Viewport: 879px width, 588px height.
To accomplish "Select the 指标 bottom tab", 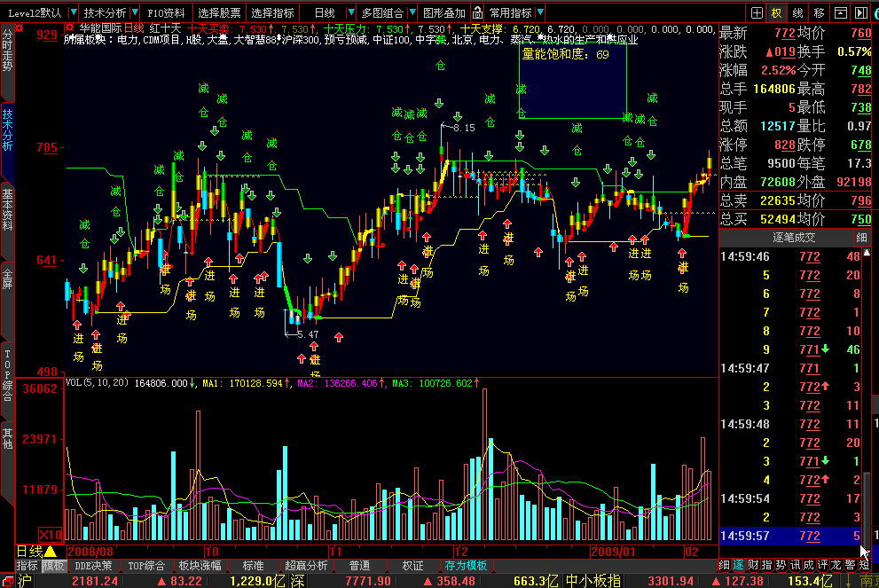I will point(27,566).
